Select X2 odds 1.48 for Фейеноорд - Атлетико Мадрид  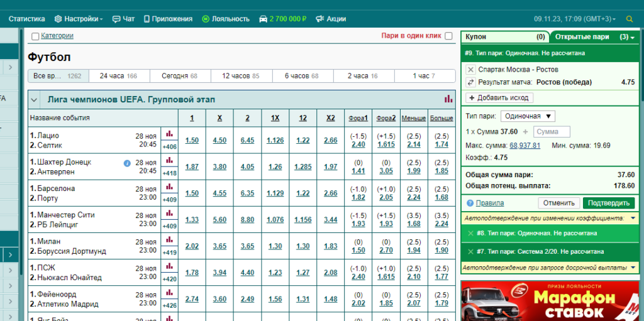pos(331,300)
